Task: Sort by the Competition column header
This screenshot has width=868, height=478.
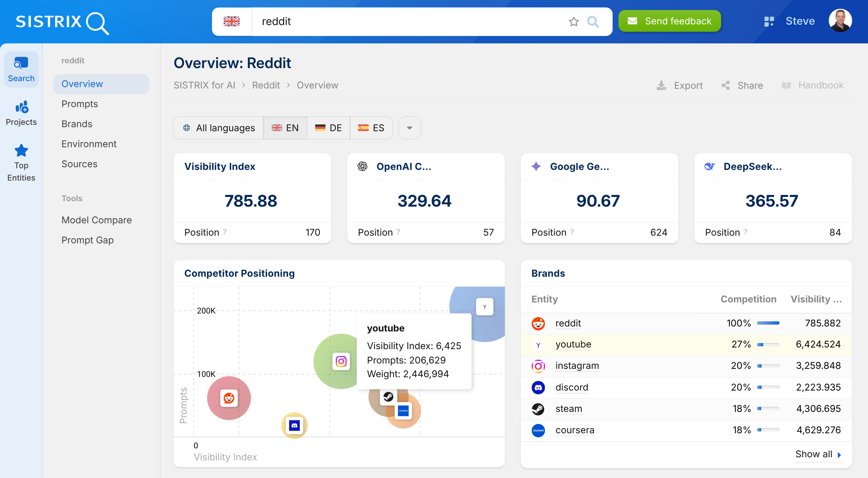Action: click(748, 299)
